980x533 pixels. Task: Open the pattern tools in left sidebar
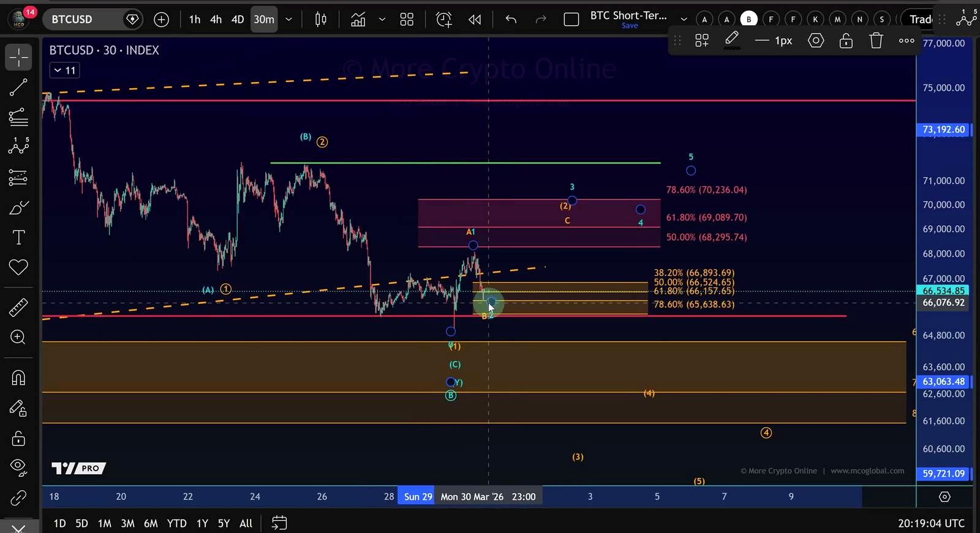pos(18,147)
